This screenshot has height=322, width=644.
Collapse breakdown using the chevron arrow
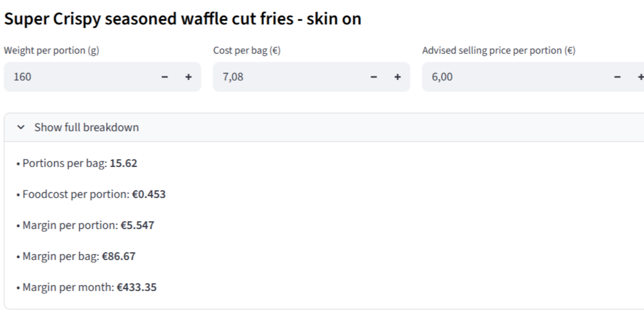(x=21, y=128)
